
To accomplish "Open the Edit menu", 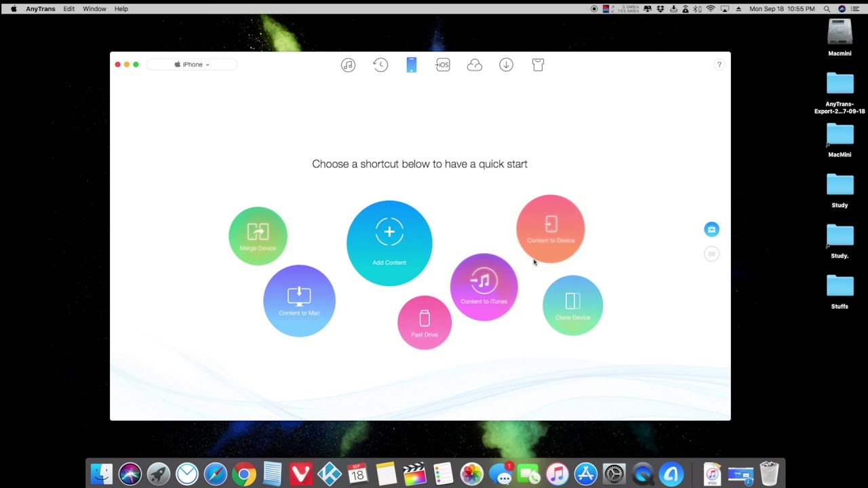I will pyautogui.click(x=69, y=9).
